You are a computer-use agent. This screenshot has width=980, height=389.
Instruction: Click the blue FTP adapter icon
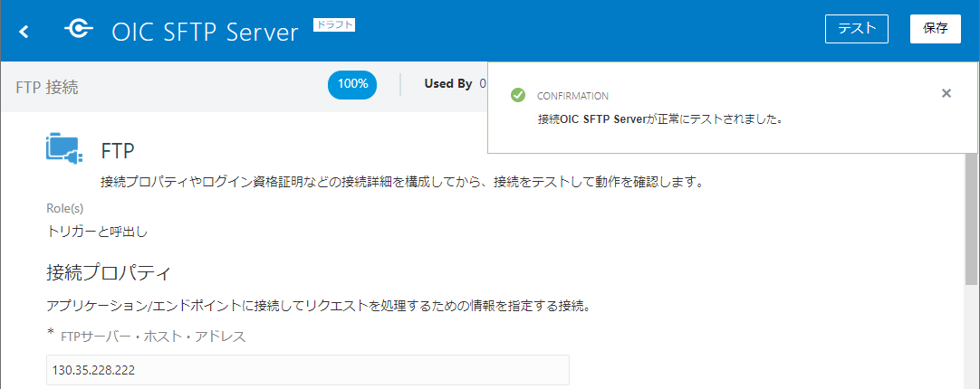64,148
